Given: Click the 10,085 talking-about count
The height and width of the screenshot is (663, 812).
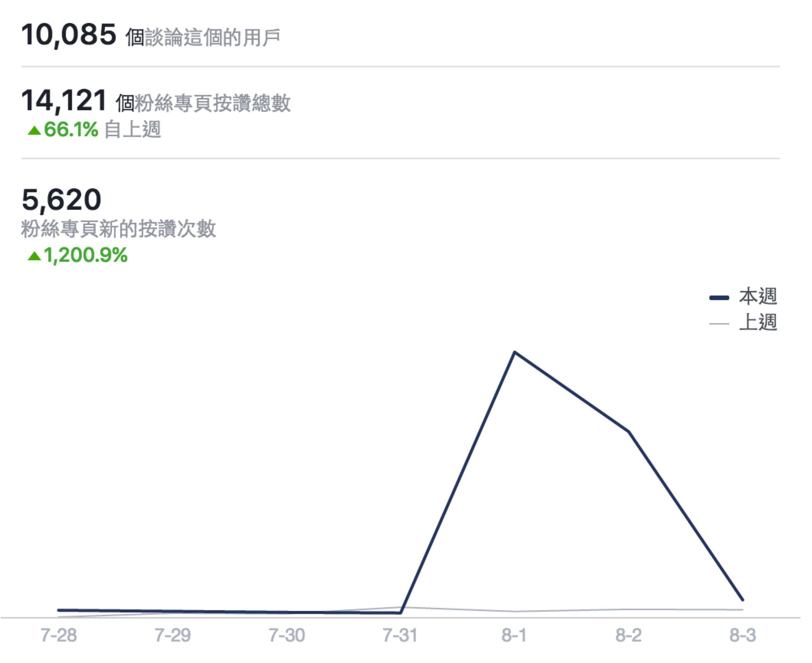Looking at the screenshot, I should tap(69, 35).
